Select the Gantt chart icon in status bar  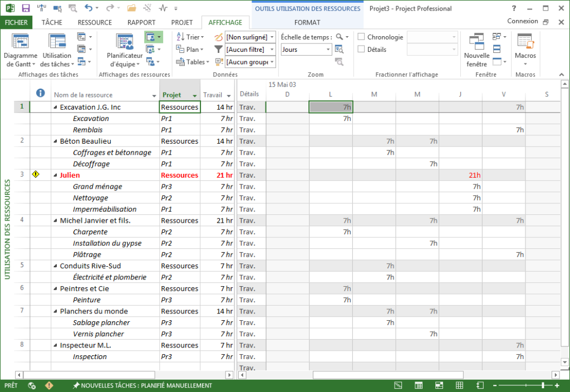click(398, 385)
